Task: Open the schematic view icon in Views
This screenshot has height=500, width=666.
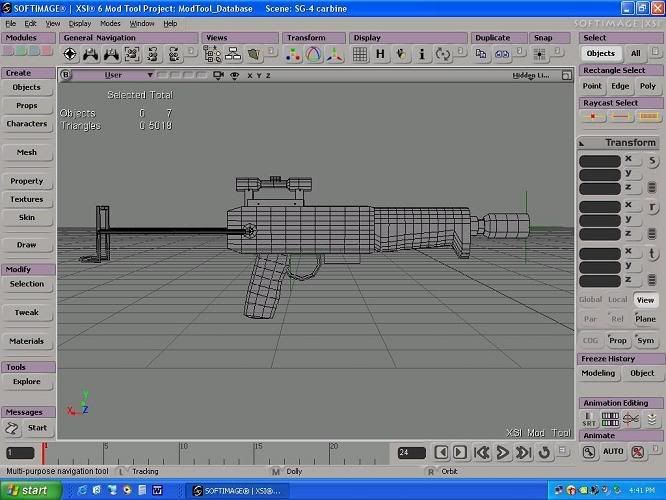Action: coord(233,54)
